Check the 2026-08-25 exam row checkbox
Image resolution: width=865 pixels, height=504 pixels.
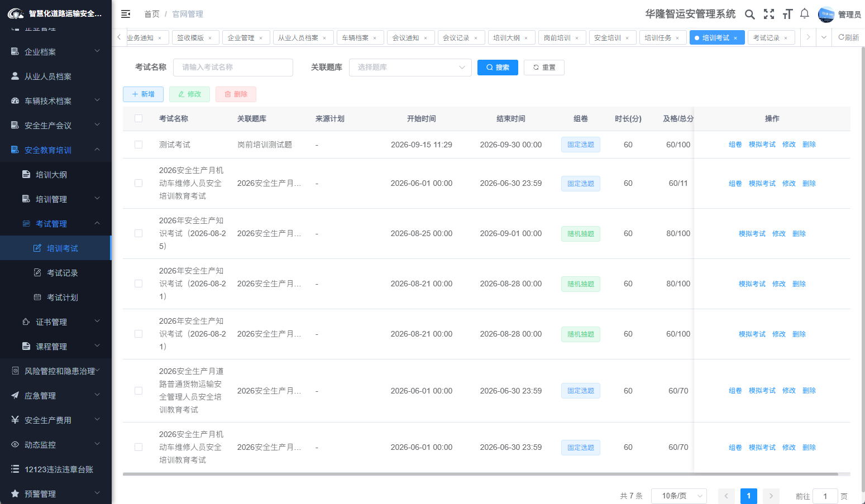(x=138, y=233)
